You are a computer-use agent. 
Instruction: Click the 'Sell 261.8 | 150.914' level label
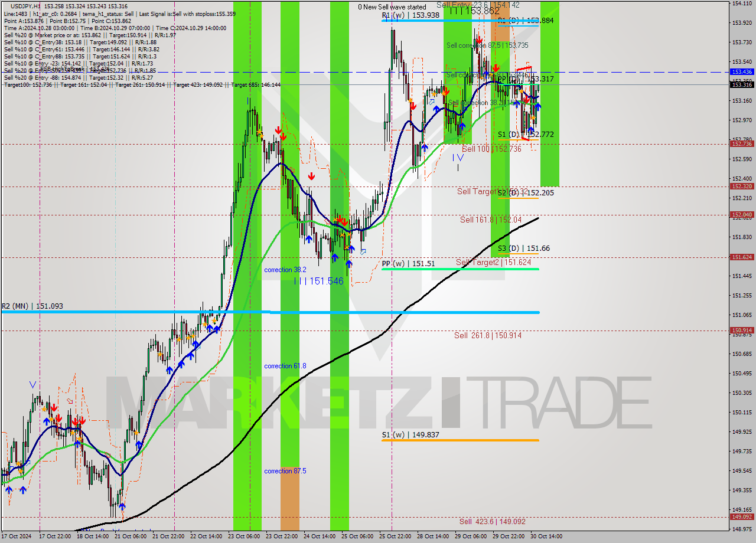pyautogui.click(x=488, y=335)
